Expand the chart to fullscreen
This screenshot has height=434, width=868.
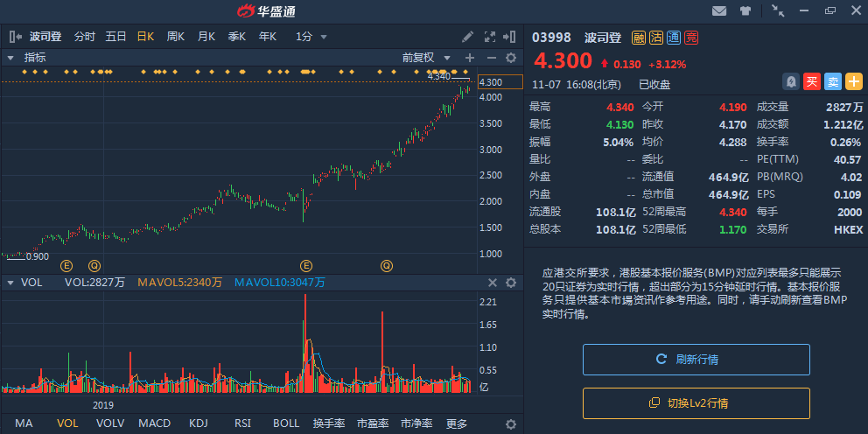[x=489, y=37]
